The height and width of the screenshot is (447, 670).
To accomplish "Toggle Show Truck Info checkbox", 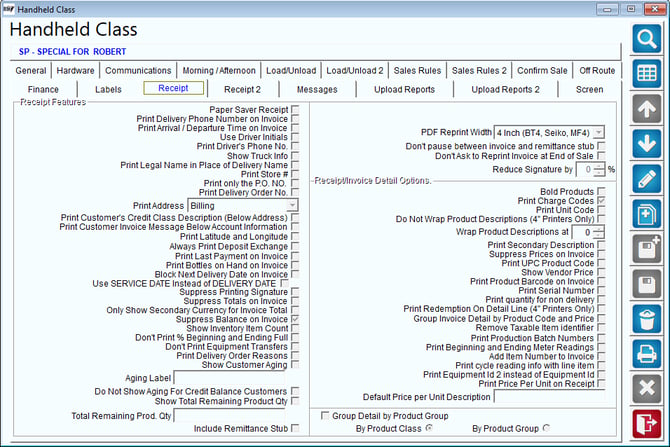I will tap(295, 156).
